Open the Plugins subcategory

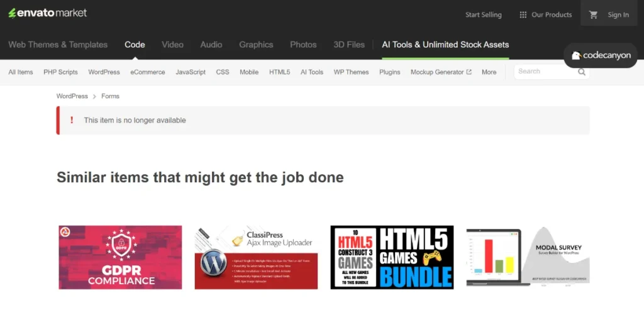(390, 72)
